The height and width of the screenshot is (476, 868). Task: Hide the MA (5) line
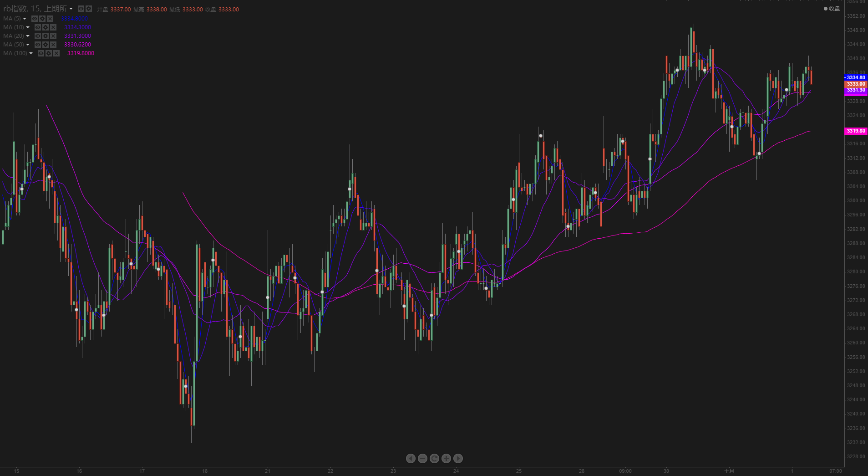(x=35, y=19)
